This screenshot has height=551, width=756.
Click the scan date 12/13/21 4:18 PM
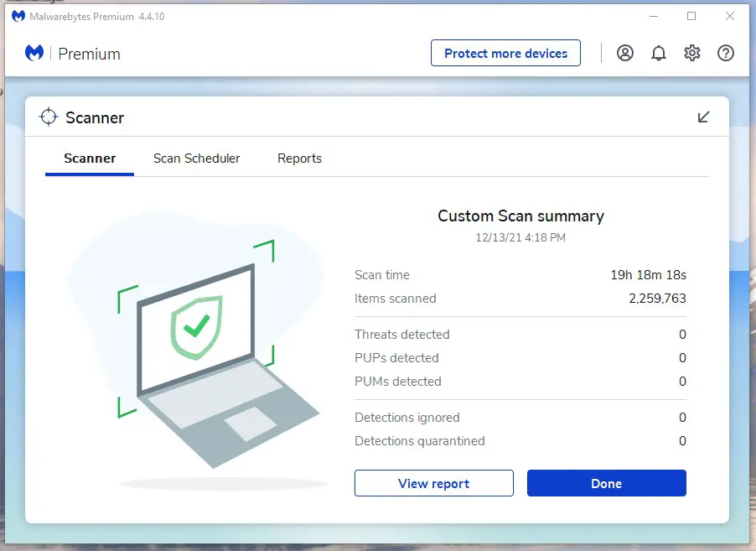[520, 238]
